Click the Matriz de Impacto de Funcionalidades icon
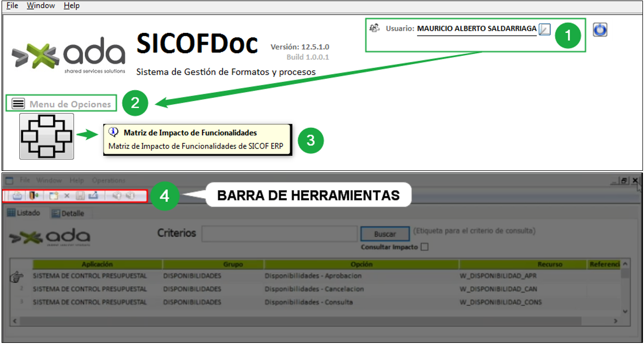The width and height of the screenshot is (644, 345). [46, 136]
